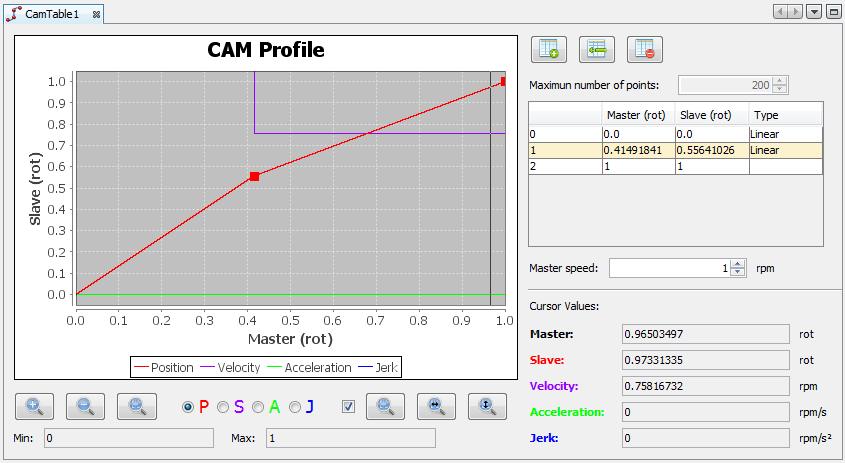This screenshot has height=463, width=845.
Task: Click the CAM Profile chart title
Action: [x=266, y=50]
